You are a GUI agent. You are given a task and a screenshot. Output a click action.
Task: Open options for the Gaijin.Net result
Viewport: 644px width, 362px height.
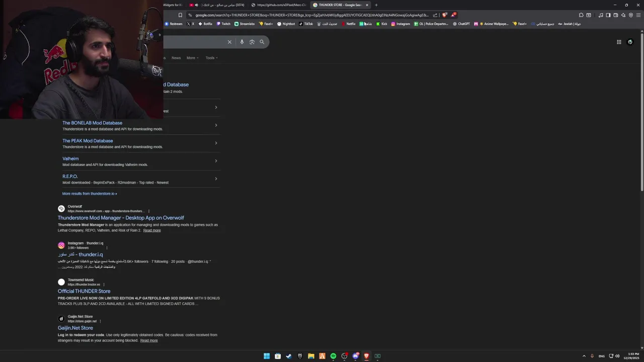(x=100, y=321)
